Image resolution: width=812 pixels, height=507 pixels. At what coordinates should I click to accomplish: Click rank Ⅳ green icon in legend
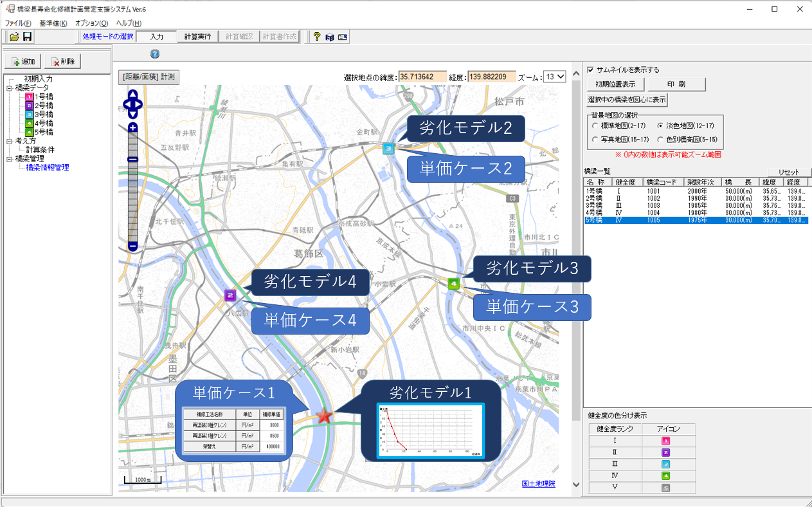point(666,475)
